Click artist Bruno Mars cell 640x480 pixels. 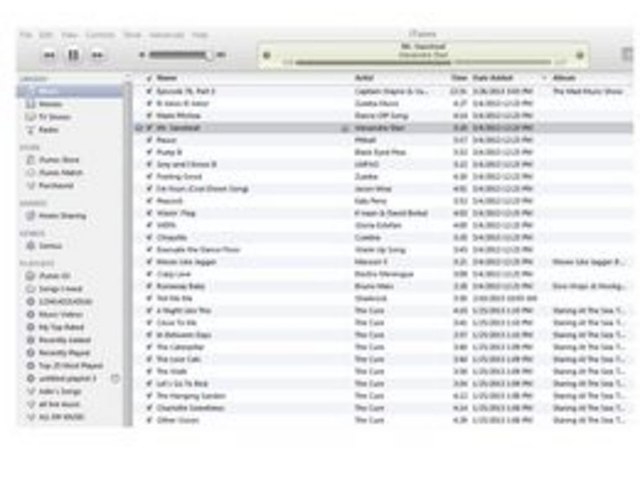coord(374,286)
